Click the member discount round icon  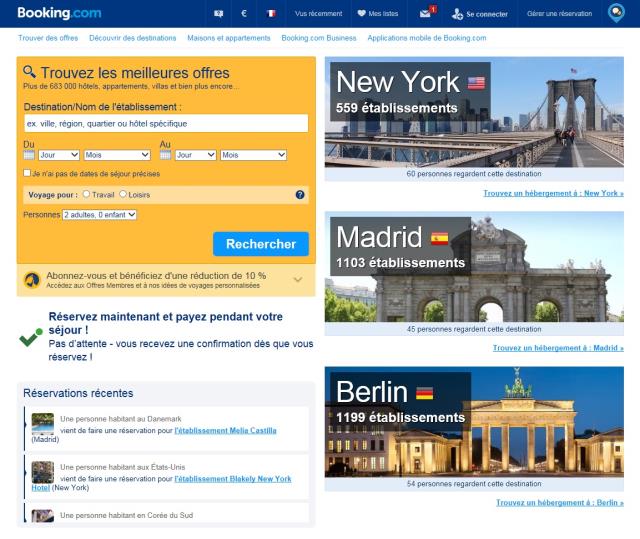[x=32, y=280]
